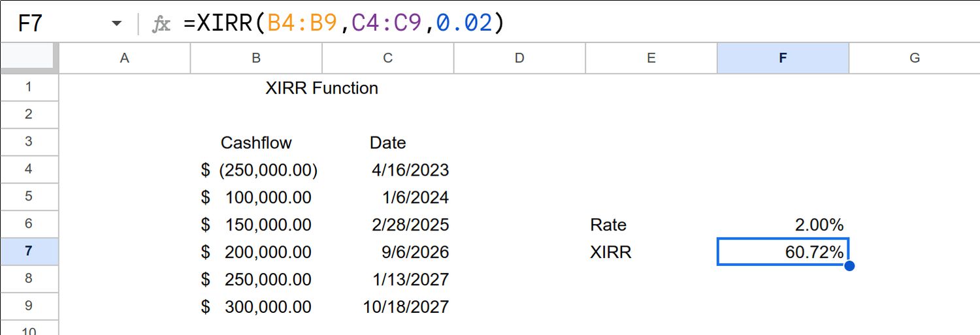Select the 250,000.00 cashflow cell in row 8

[256, 279]
